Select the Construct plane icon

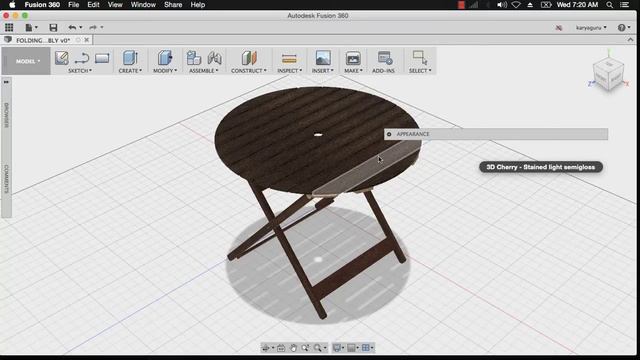click(249, 58)
